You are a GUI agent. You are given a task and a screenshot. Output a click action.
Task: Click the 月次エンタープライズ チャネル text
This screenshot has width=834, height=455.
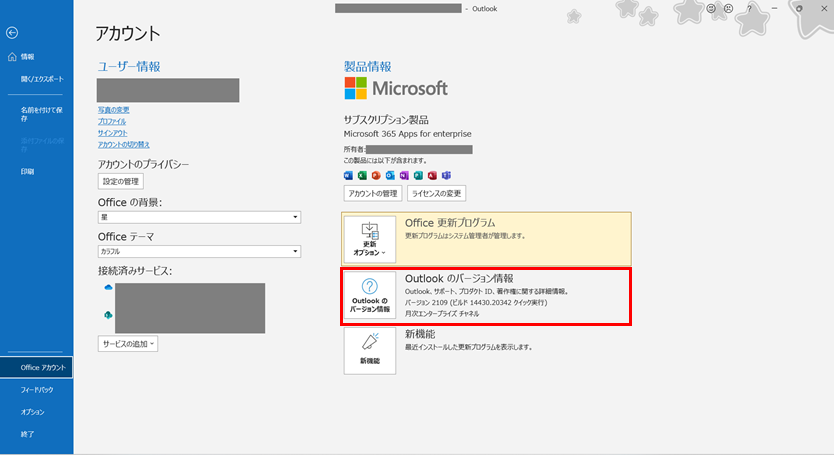(x=442, y=314)
